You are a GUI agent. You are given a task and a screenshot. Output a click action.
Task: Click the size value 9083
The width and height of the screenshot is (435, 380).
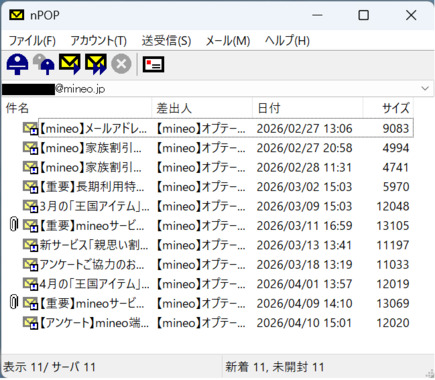point(395,129)
